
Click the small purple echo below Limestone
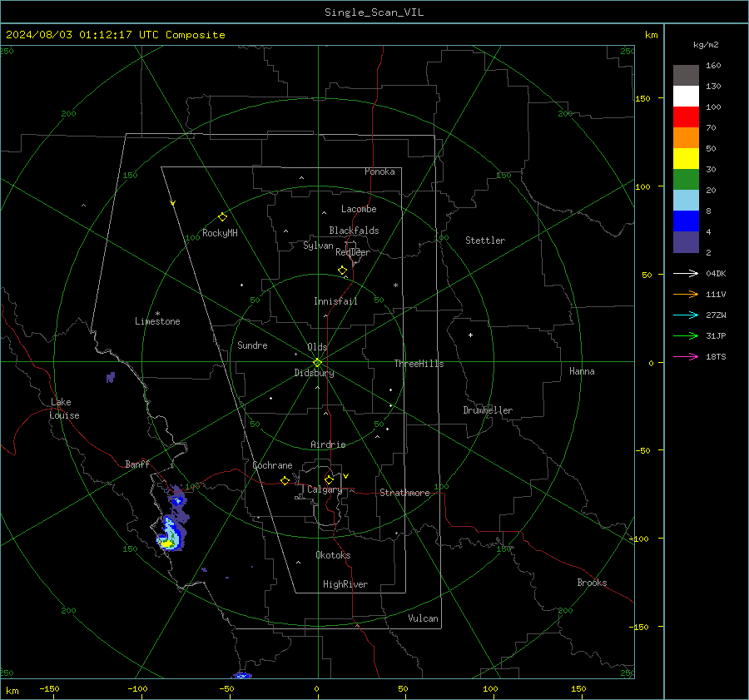pos(111,378)
